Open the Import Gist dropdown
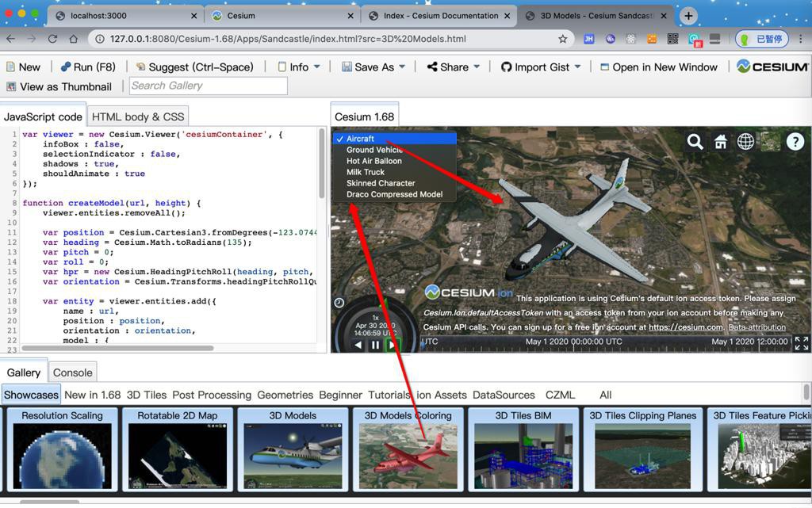 pos(541,67)
